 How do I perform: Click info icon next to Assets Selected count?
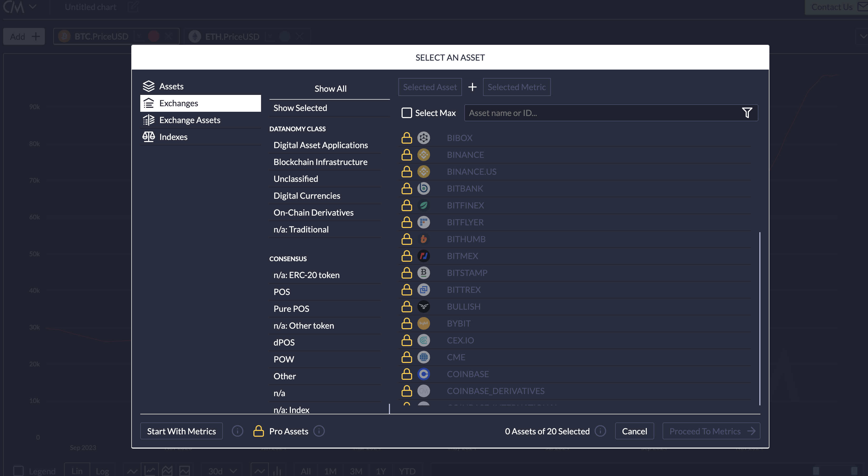pos(600,431)
